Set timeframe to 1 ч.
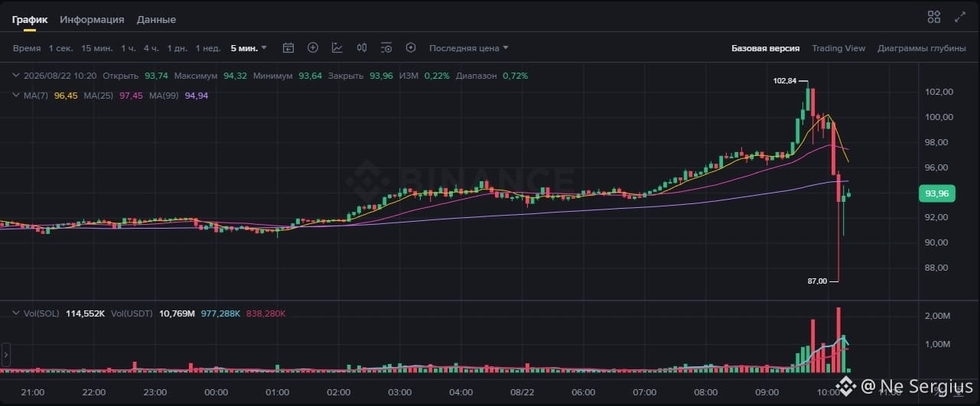 click(x=129, y=48)
